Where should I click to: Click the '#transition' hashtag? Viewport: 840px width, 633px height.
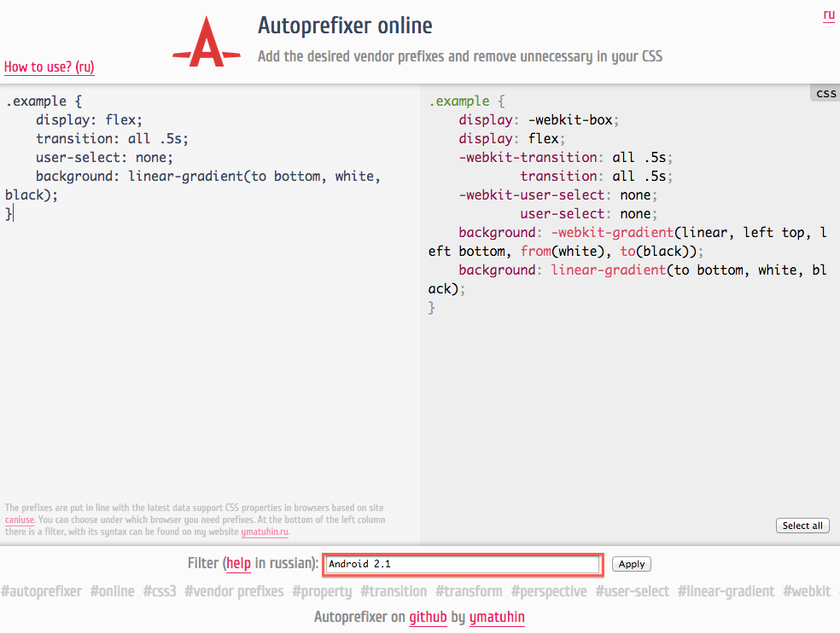pos(394,591)
